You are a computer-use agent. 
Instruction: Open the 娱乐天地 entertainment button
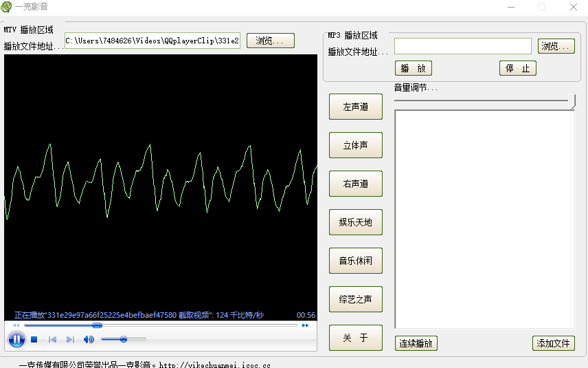[x=356, y=222]
